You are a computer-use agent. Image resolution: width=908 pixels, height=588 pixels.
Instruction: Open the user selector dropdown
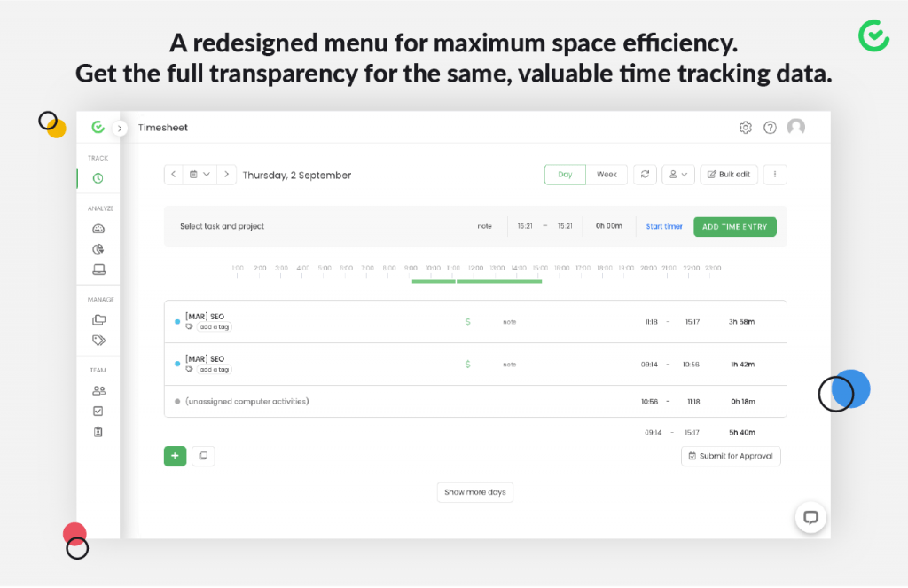(677, 175)
